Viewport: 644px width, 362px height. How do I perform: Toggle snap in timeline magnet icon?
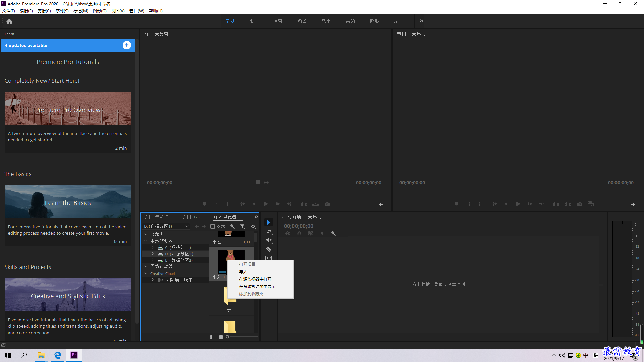click(299, 233)
